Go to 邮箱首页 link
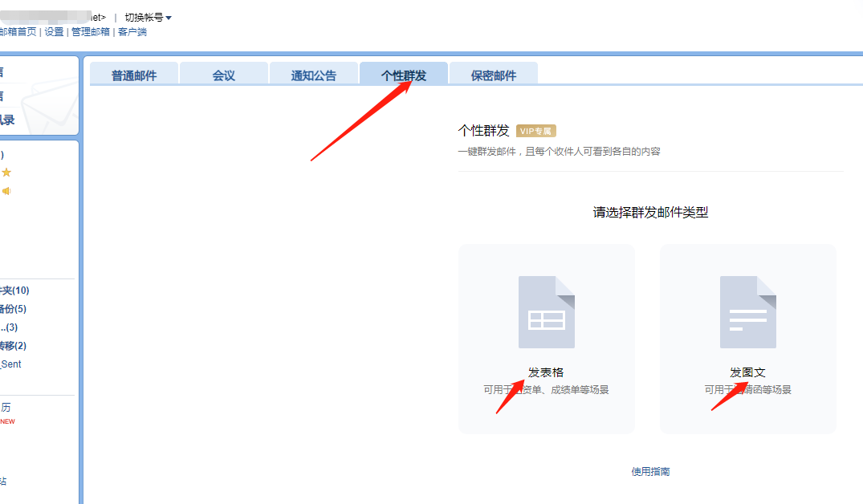The image size is (863, 504). [x=18, y=32]
